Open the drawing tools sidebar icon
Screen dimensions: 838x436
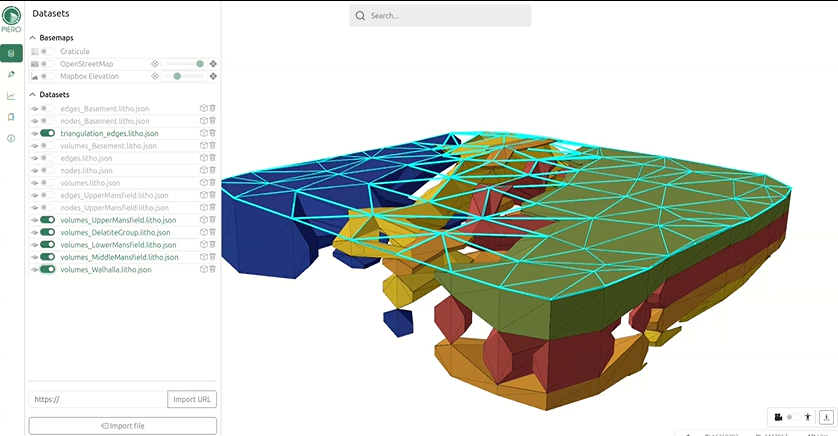point(11,74)
